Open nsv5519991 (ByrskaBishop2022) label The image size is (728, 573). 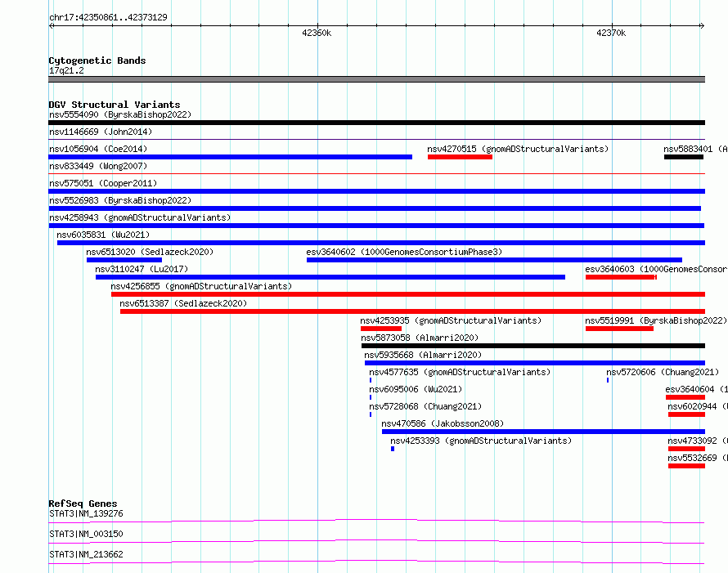(x=656, y=320)
